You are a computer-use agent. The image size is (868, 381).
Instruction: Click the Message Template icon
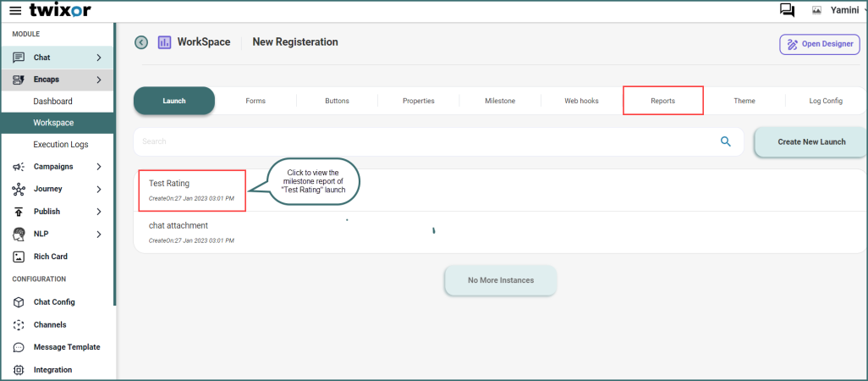coord(19,347)
